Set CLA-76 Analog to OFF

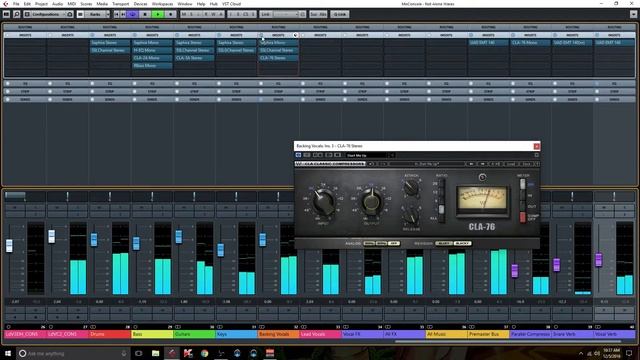[394, 244]
